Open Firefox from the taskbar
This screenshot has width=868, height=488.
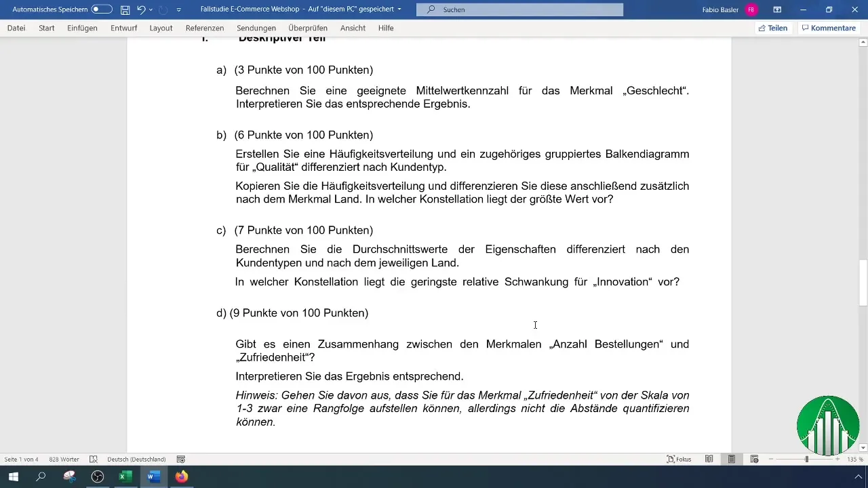pyautogui.click(x=181, y=476)
